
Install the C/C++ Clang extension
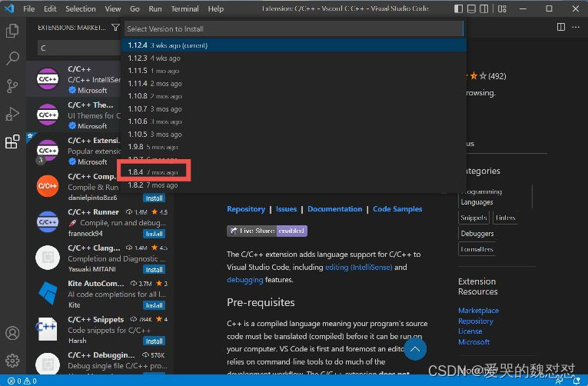point(154,269)
